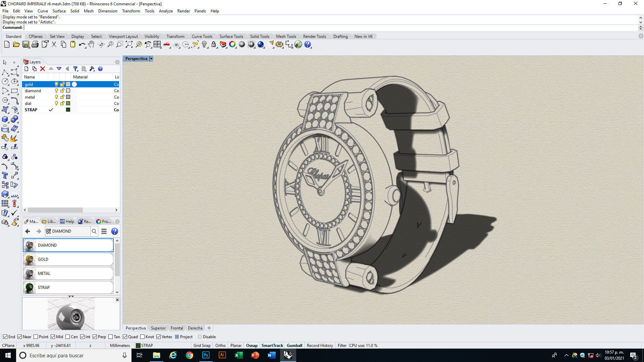This screenshot has height=362, width=644.
Task: Toggle the Int osnap checkbox
Action: coord(82,337)
